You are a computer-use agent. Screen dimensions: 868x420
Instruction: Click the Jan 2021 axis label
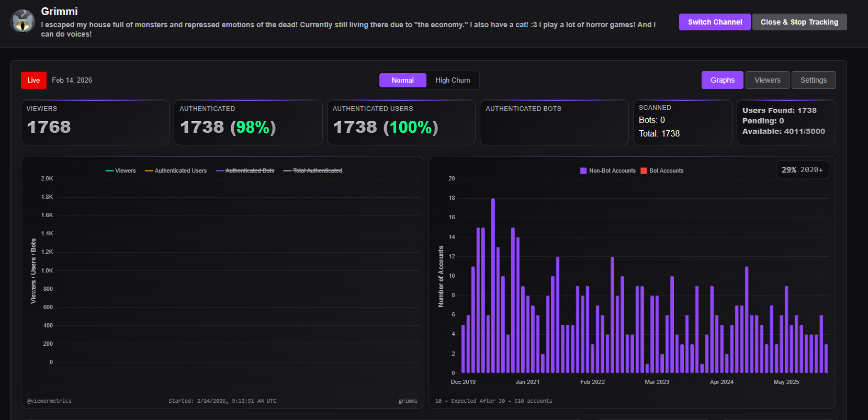pos(527,382)
